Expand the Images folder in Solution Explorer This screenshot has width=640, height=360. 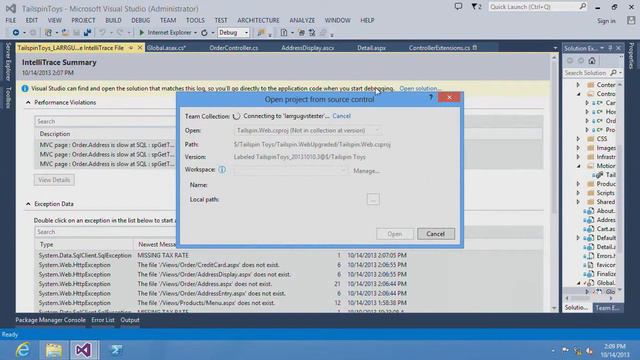pyautogui.click(x=578, y=148)
